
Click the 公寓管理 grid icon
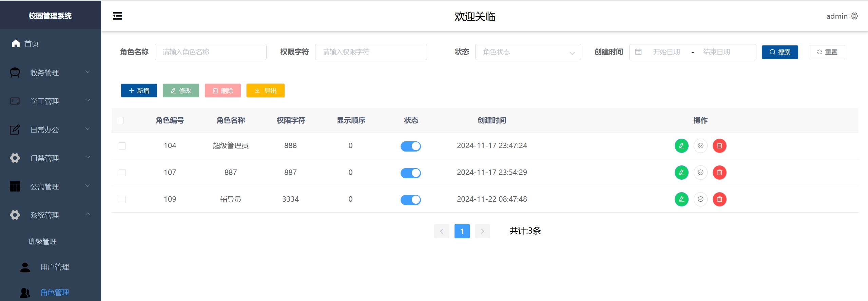[15, 186]
